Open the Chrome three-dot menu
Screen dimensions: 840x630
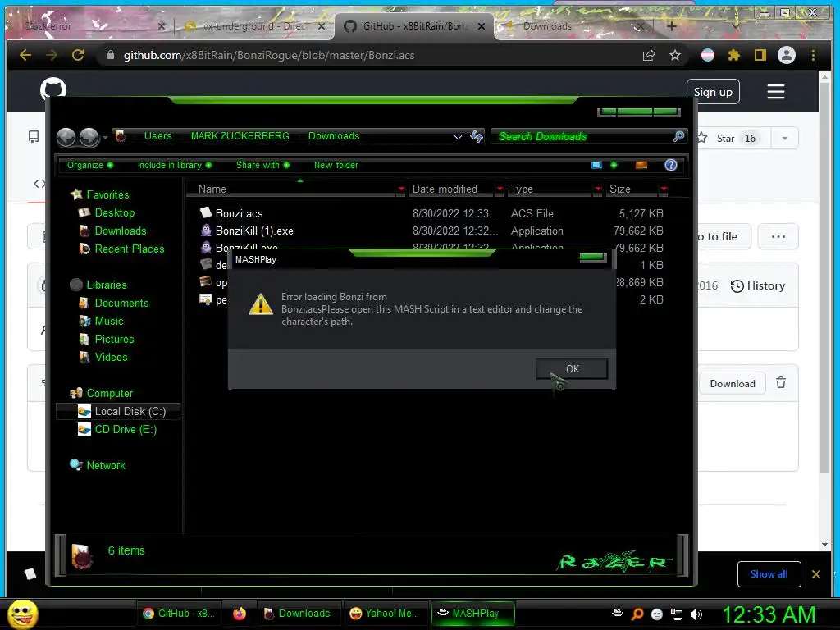tap(813, 55)
